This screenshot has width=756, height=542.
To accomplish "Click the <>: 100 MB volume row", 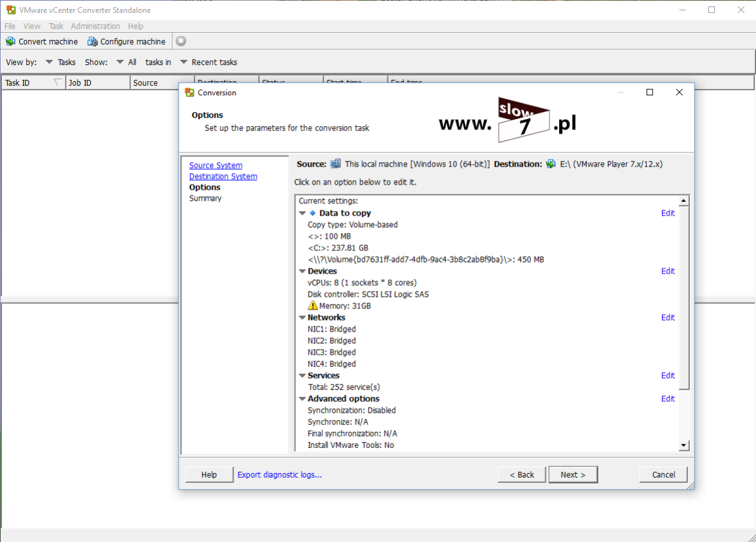I will pos(329,236).
